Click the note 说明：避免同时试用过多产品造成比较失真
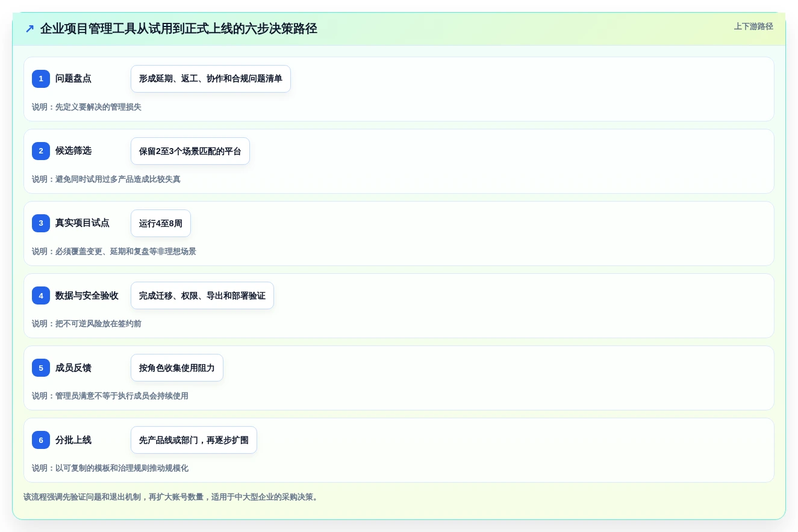798x532 pixels. (106, 179)
